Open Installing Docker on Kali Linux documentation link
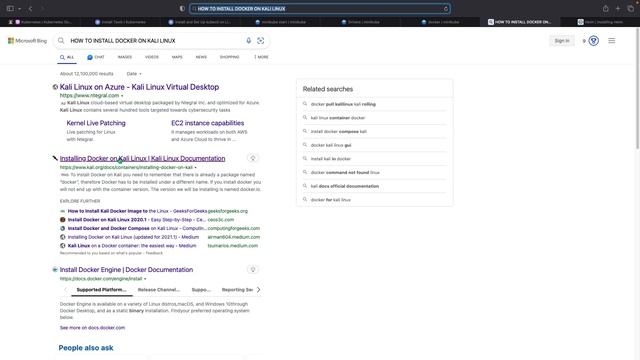The image size is (640, 360). tap(142, 158)
